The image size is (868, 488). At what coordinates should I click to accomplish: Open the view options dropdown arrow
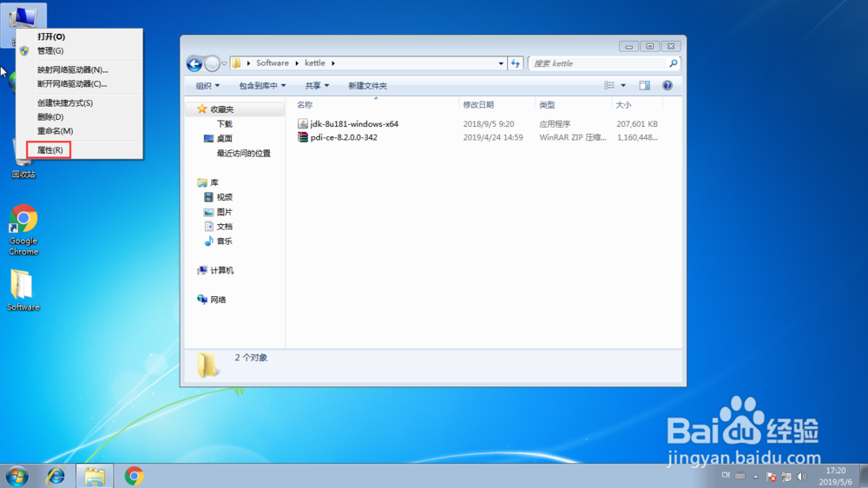623,85
